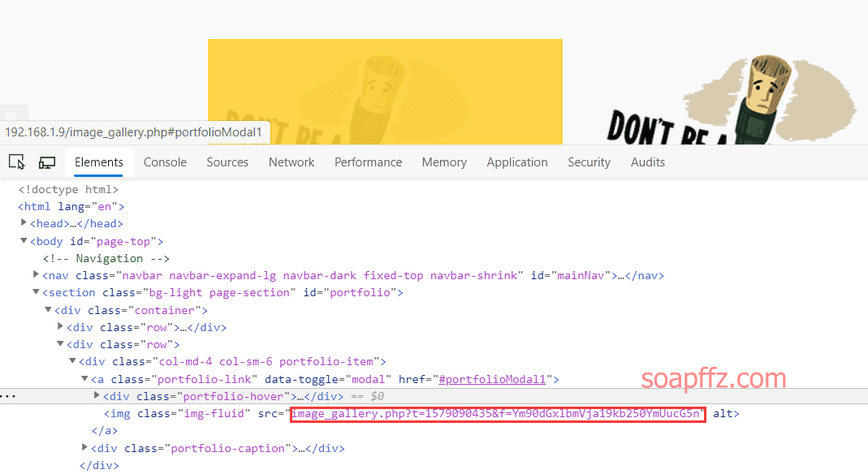Click the yellow highlighted portfolio image
Viewport: 868px width, 474px height.
[386, 92]
